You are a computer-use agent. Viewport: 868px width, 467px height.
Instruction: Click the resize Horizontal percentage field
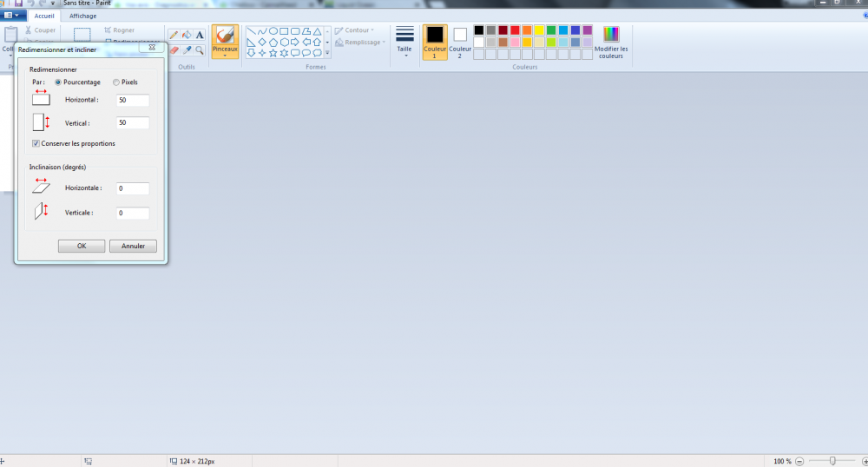pyautogui.click(x=132, y=100)
